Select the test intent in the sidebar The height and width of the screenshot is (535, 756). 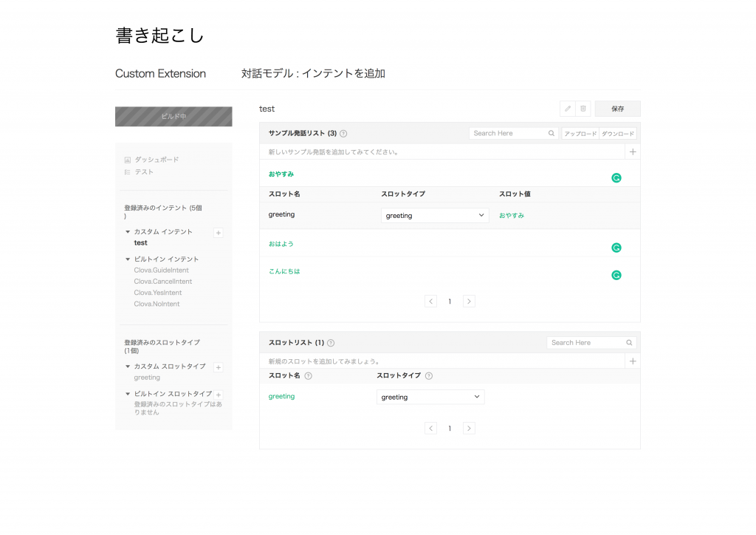(141, 242)
